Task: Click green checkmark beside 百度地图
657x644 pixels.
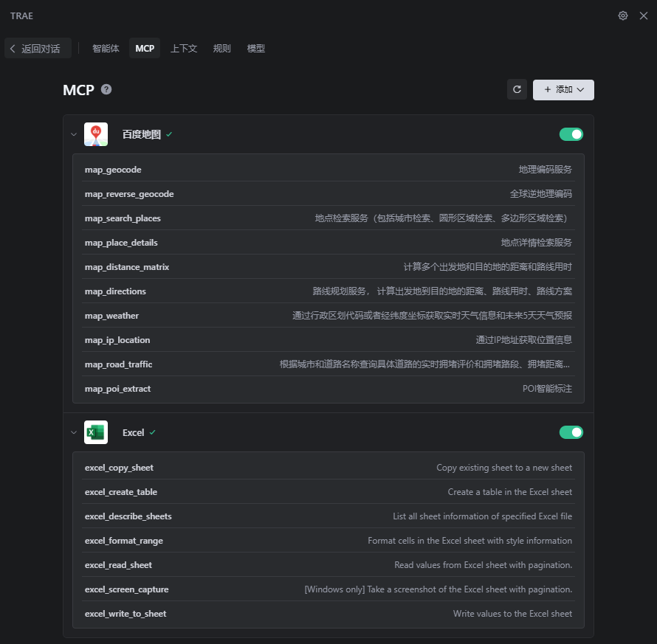Action: [x=169, y=134]
